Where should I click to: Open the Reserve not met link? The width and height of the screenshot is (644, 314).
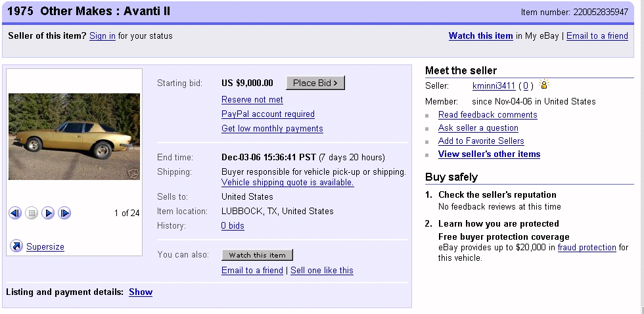(252, 100)
